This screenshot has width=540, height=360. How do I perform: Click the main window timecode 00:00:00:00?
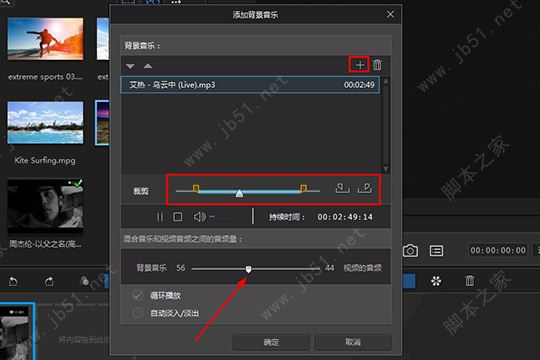pos(498,250)
